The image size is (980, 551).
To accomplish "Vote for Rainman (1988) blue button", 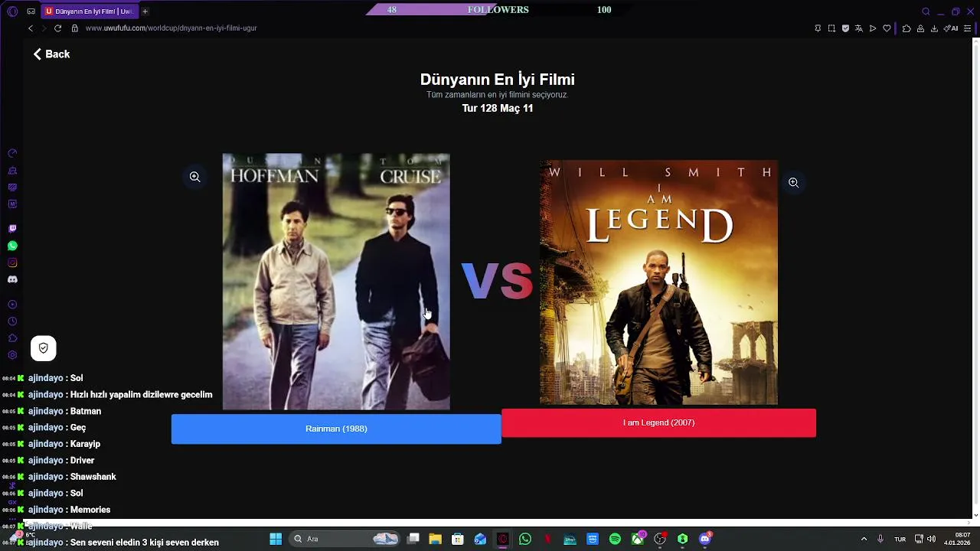I will point(336,429).
